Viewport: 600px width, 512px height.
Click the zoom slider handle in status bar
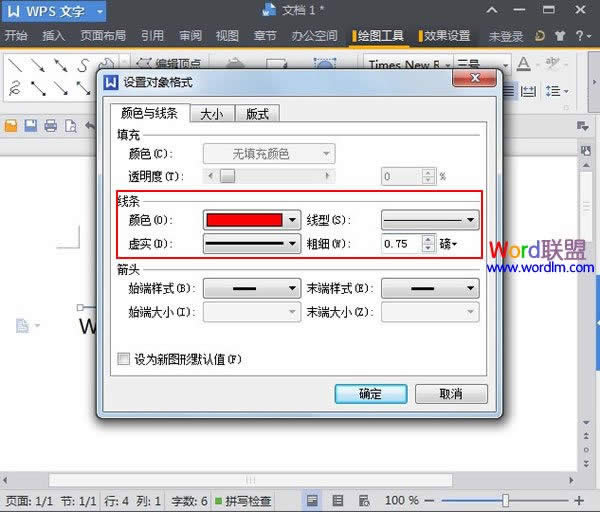(505, 500)
